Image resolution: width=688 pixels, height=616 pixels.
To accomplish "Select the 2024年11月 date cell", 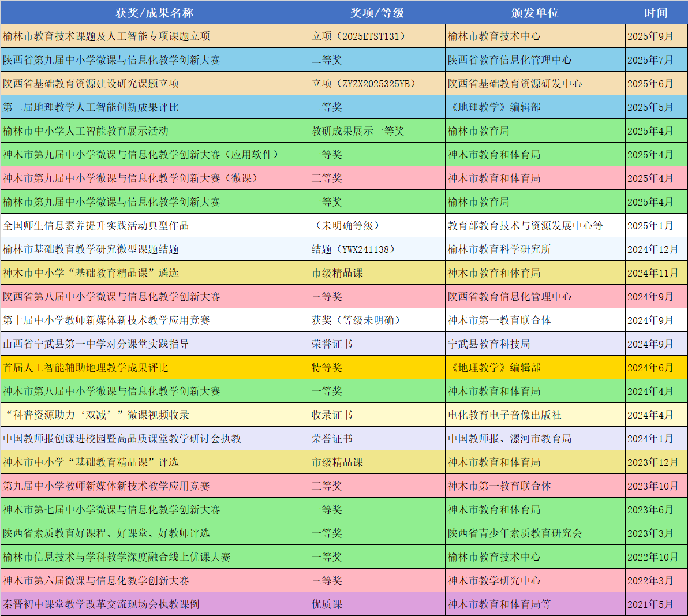I will point(656,273).
